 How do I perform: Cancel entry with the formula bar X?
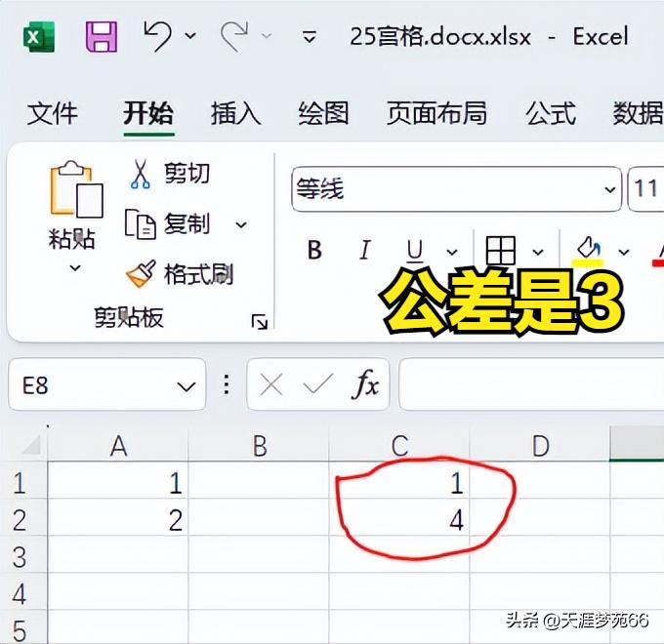point(271,385)
